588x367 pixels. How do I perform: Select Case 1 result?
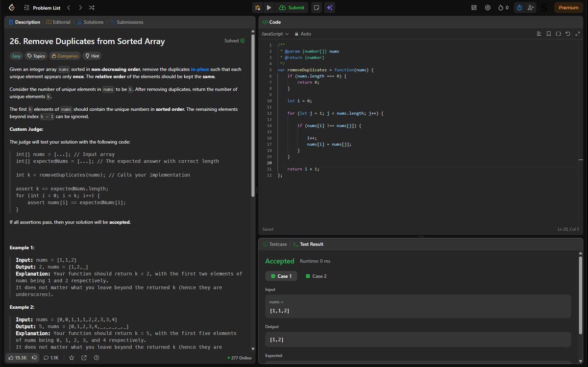tap(281, 276)
